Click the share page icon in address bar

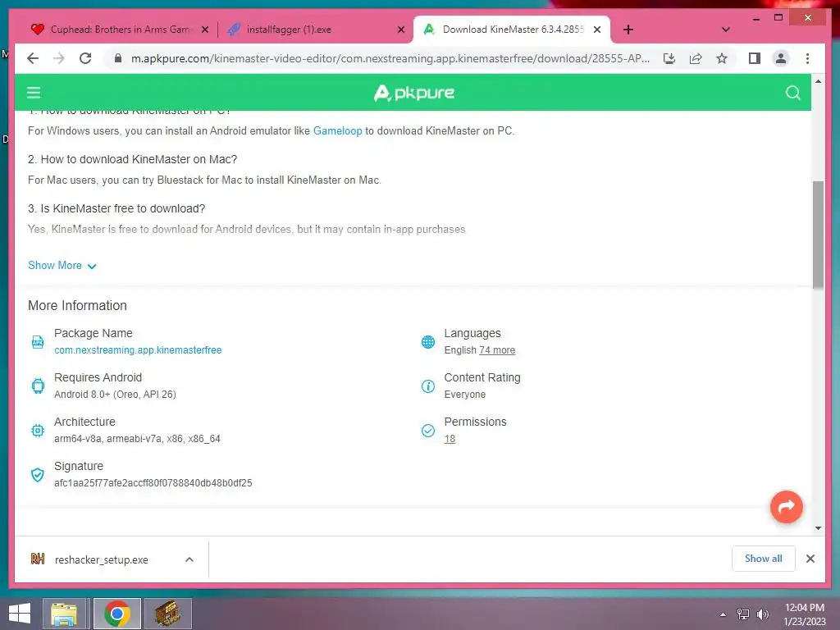(696, 58)
